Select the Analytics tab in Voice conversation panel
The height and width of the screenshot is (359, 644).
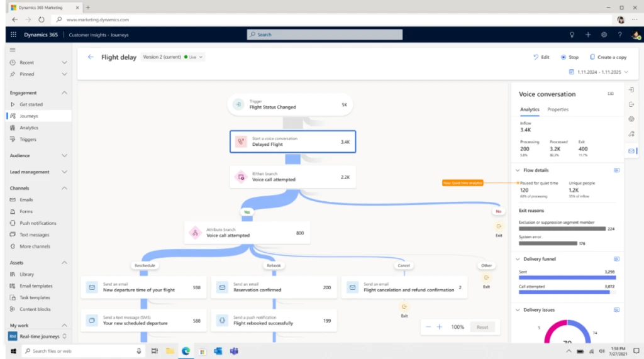click(x=530, y=109)
